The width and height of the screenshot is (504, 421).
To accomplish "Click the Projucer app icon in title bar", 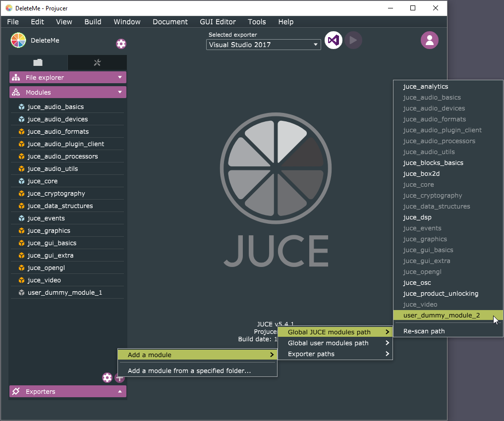I will [x=9, y=8].
